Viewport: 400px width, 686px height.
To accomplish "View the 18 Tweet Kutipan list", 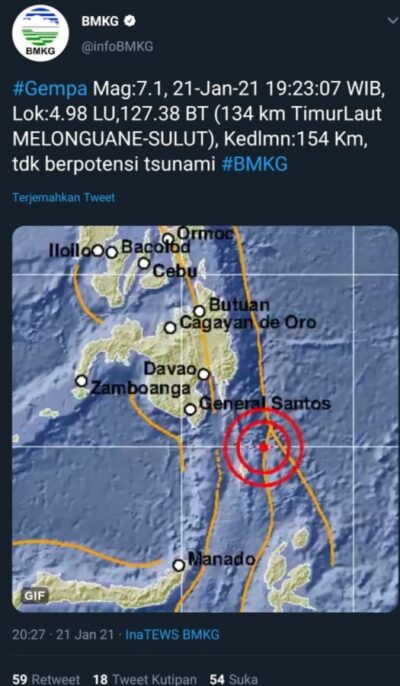I will pyautogui.click(x=145, y=679).
